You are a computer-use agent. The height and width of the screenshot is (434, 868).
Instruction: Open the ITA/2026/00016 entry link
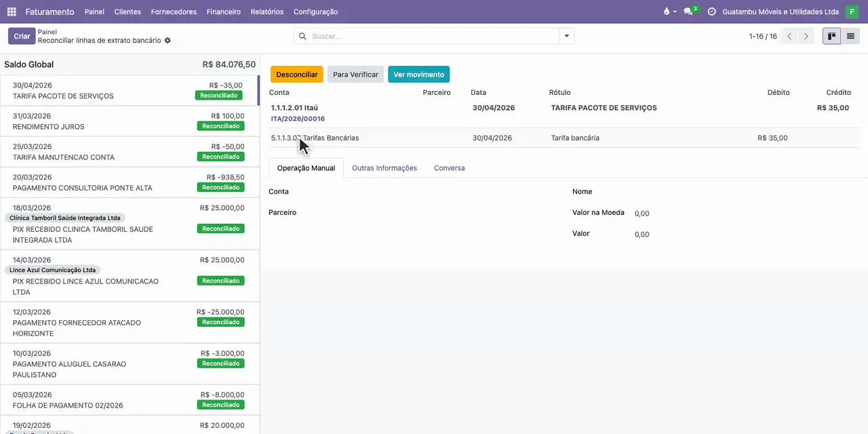pyautogui.click(x=298, y=119)
